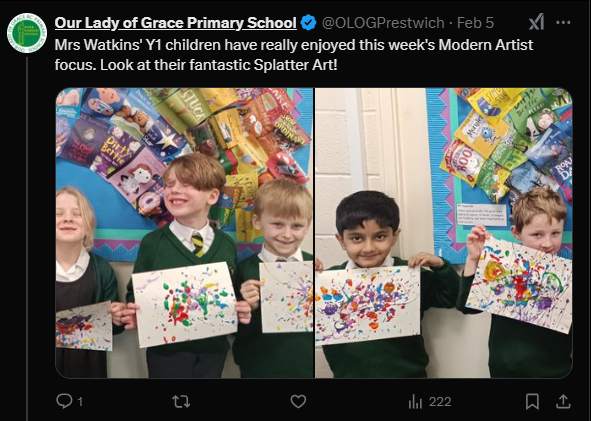Click the blue verified badge
Image resolution: width=591 pixels, height=421 pixels.
coord(308,23)
